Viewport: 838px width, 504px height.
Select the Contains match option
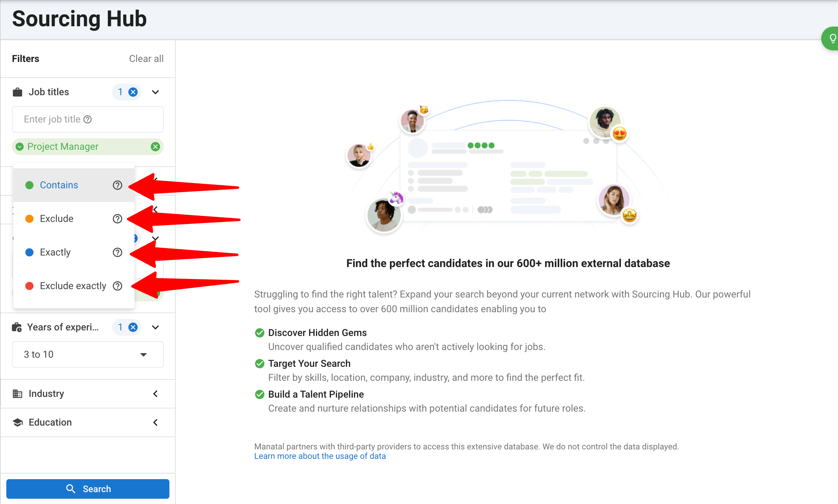click(59, 185)
